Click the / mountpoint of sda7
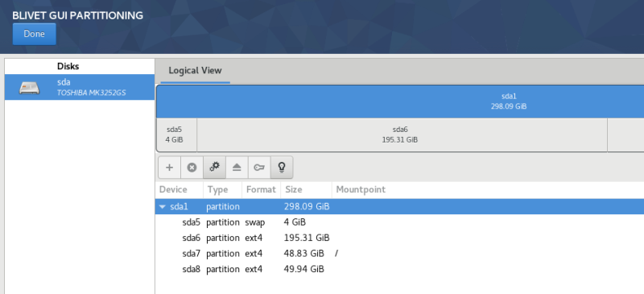This screenshot has height=294, width=644. pos(336,254)
